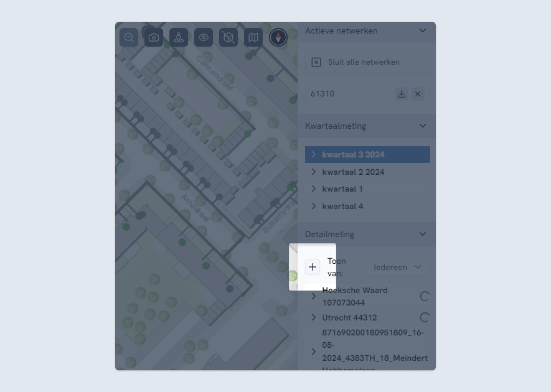The width and height of the screenshot is (551, 392).
Task: Collapse the Kwartaalmeting section
Action: tap(423, 126)
